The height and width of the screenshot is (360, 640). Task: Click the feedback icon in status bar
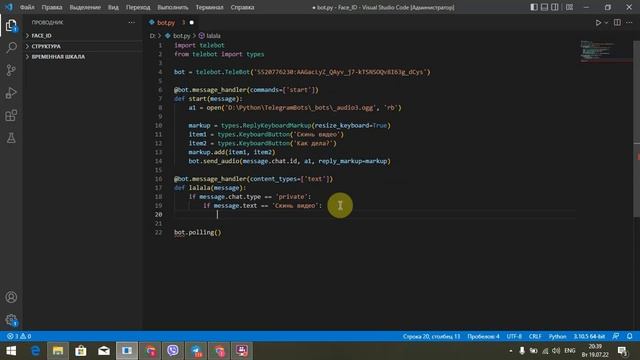[616, 336]
